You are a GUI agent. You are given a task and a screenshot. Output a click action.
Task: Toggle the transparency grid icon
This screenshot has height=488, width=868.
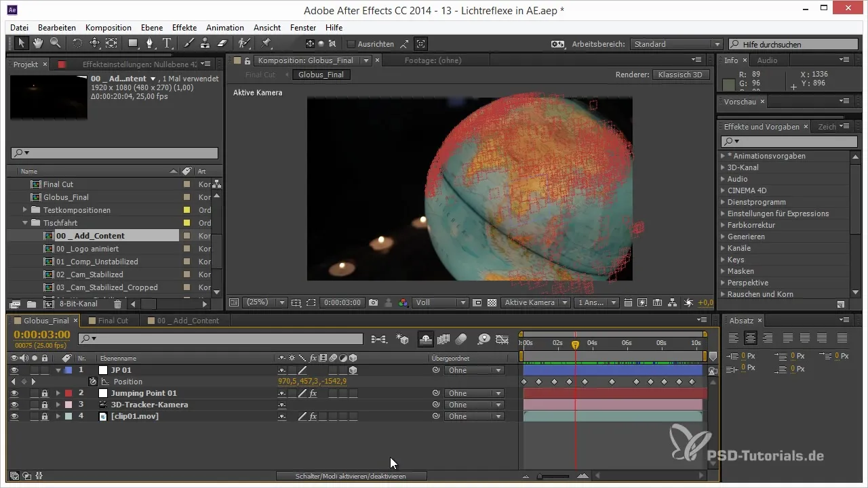coord(492,303)
